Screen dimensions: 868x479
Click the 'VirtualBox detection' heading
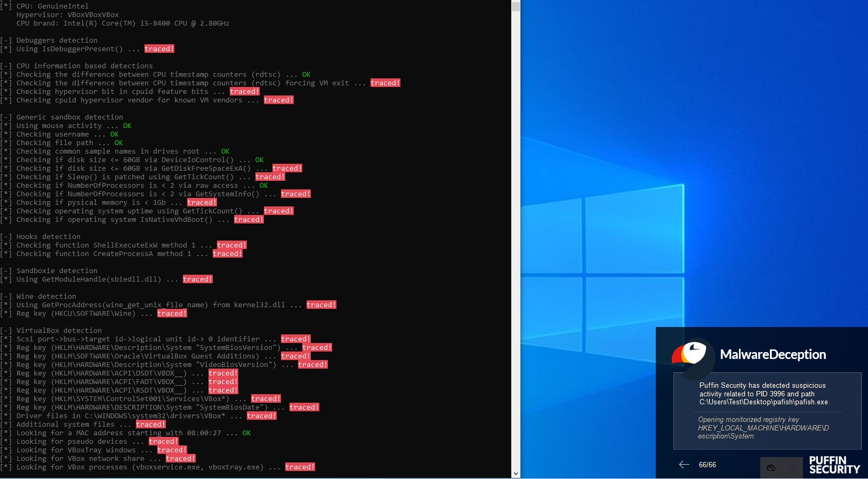[51, 331]
